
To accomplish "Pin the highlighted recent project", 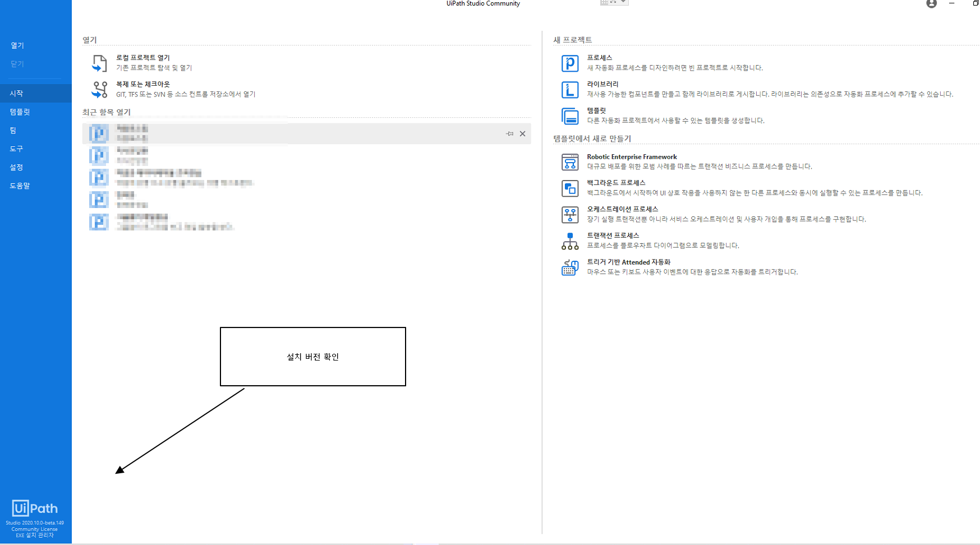I will pos(509,133).
